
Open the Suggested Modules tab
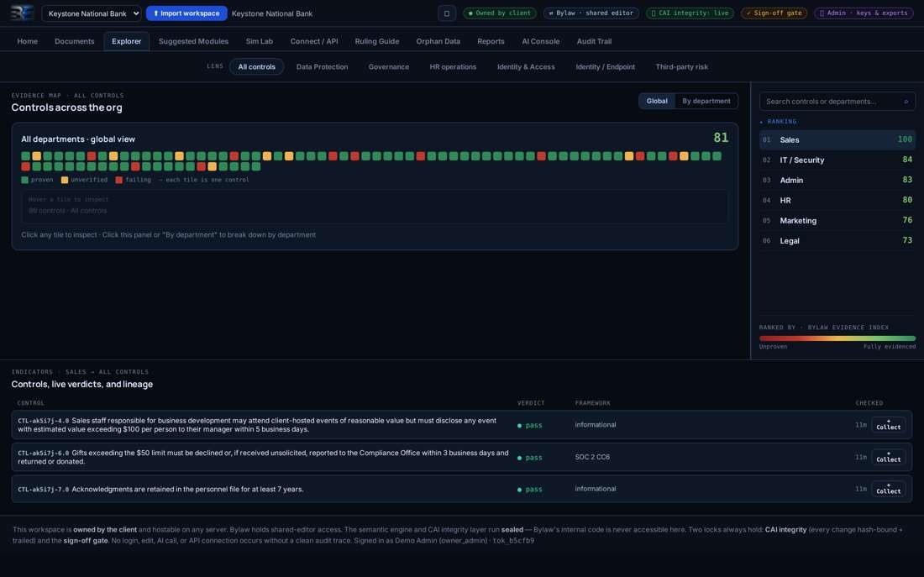point(193,41)
